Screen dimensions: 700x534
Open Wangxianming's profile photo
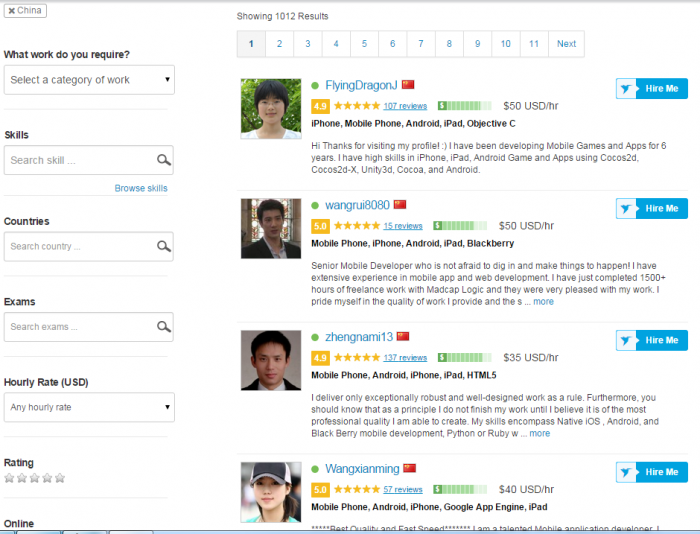pos(270,490)
